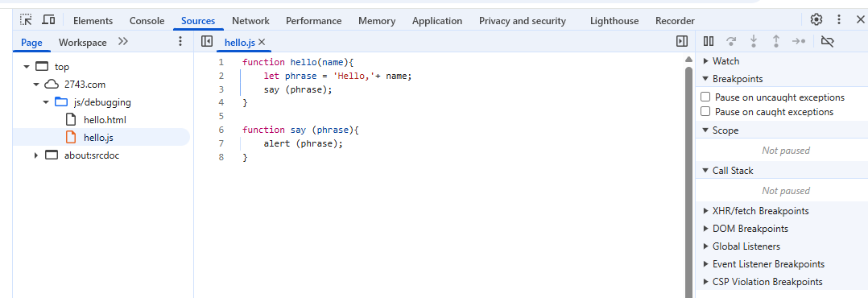Click the step out of function icon
The width and height of the screenshot is (868, 298).
point(776,42)
